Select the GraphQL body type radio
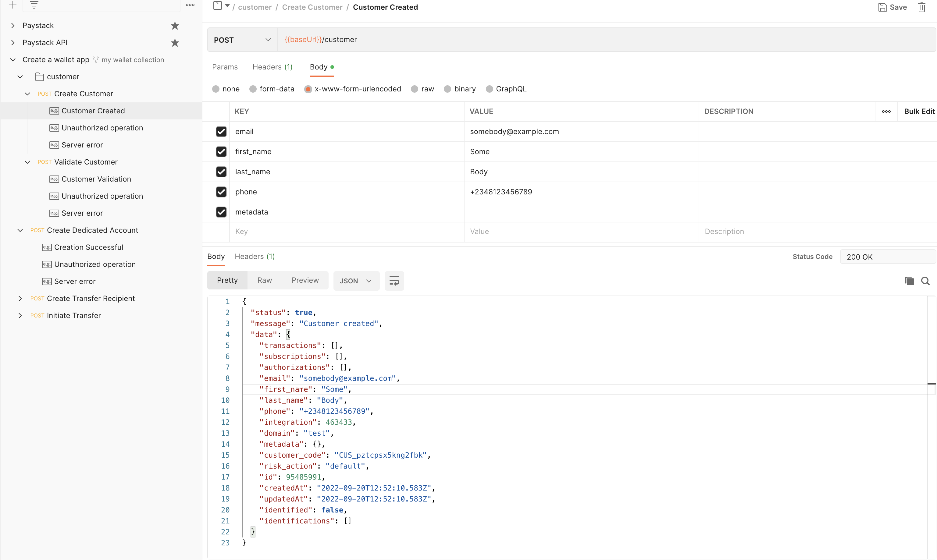The height and width of the screenshot is (560, 937). (489, 89)
